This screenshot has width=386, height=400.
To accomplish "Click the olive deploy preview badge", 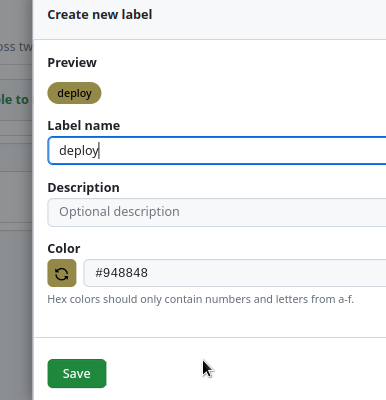I will 74,93.
